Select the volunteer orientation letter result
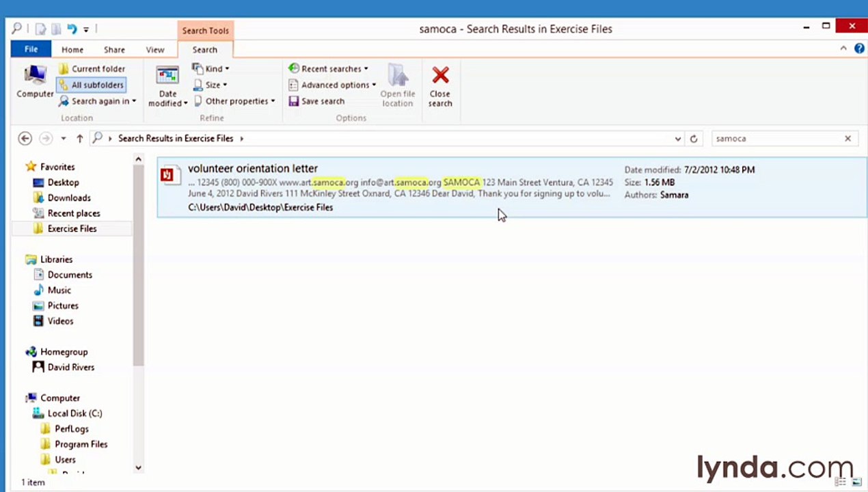This screenshot has width=868, height=492. [x=511, y=187]
